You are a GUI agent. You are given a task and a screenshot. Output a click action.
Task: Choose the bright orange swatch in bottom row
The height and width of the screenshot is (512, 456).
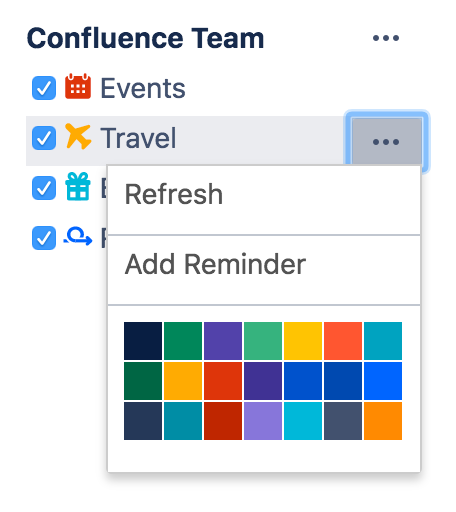click(x=383, y=421)
